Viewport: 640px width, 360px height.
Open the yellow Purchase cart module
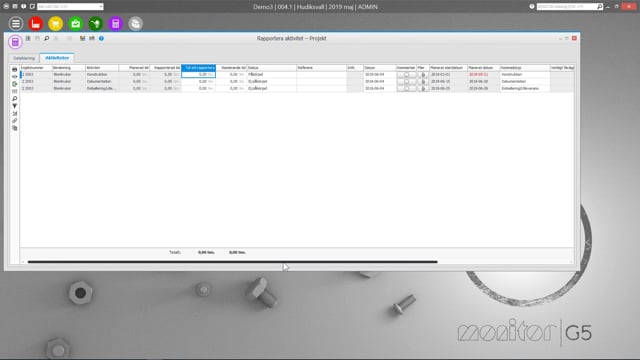[x=56, y=24]
